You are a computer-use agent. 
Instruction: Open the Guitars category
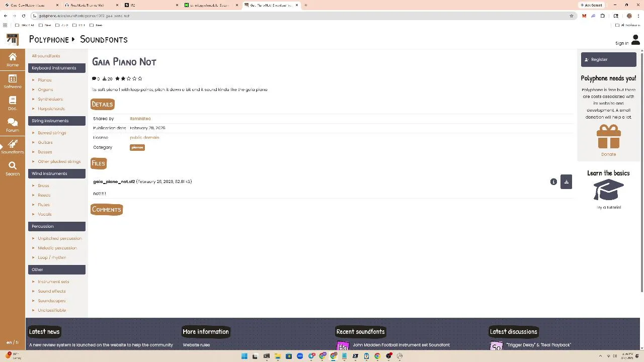[45, 142]
